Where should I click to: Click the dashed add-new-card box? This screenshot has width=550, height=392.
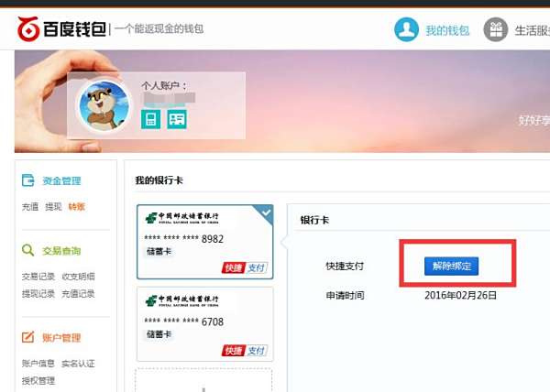pos(203,380)
